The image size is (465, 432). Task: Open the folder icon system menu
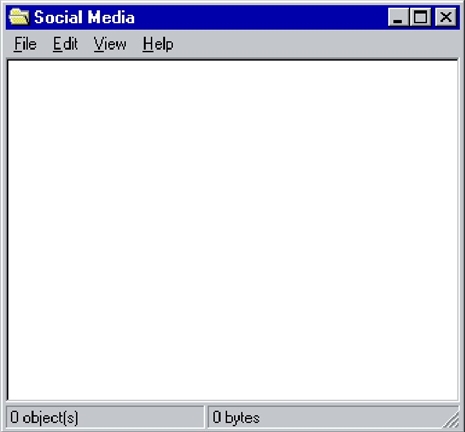[19, 17]
